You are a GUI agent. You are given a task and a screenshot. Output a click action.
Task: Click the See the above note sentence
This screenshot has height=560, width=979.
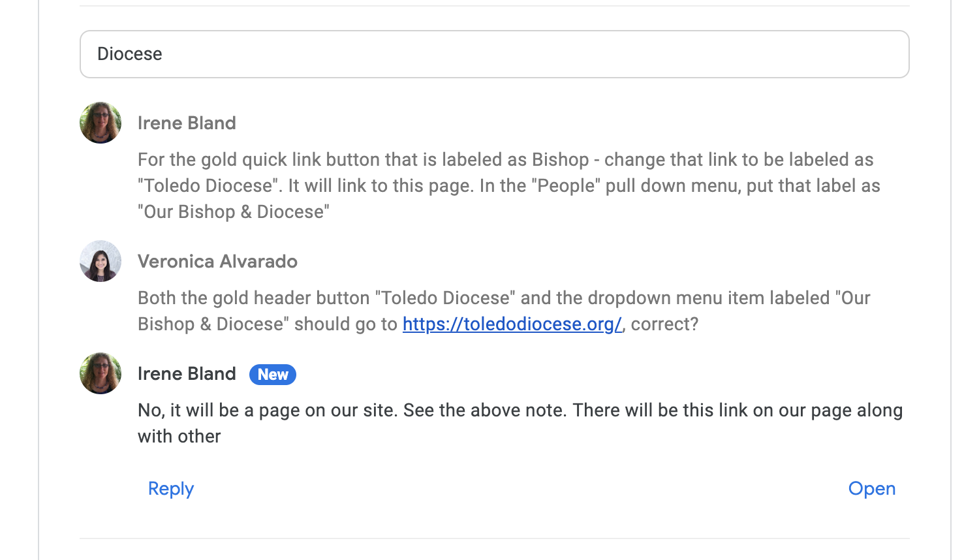click(x=486, y=411)
